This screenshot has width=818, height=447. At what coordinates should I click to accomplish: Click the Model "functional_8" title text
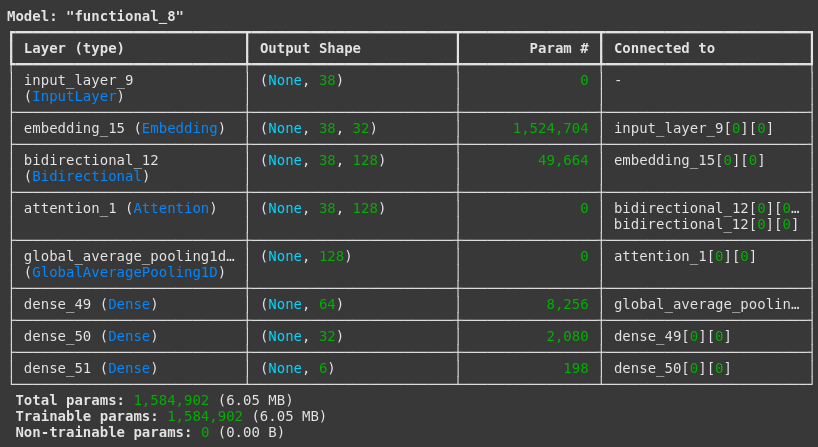click(x=95, y=16)
